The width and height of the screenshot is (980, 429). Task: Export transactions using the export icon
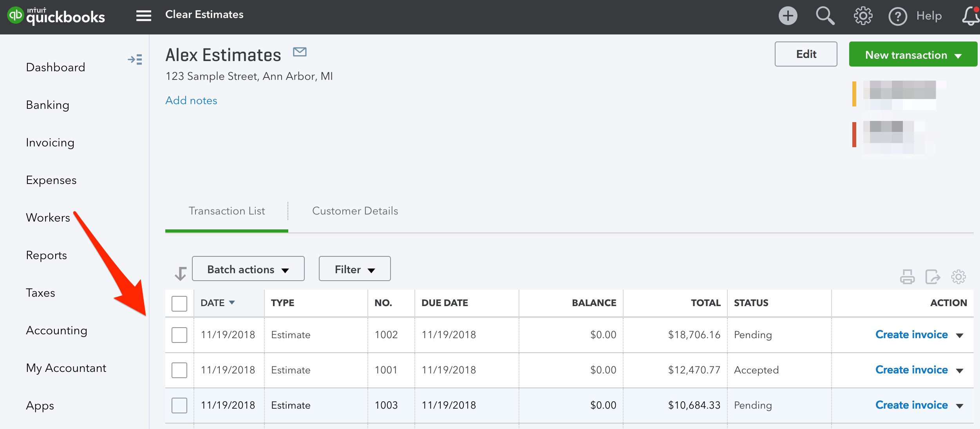point(933,277)
